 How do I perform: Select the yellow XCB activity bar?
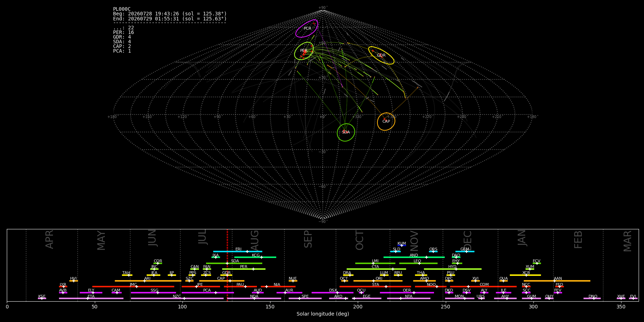525,275
